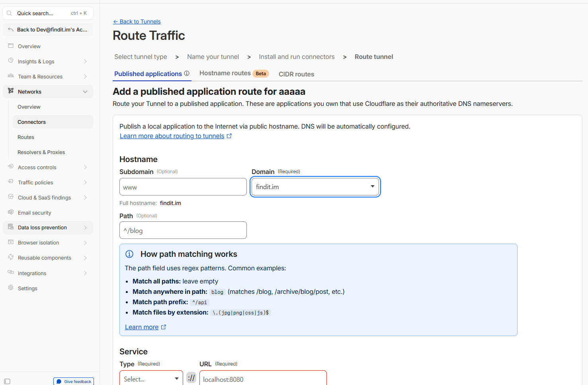
Task: Focus the Subdomain input field
Action: 183,187
